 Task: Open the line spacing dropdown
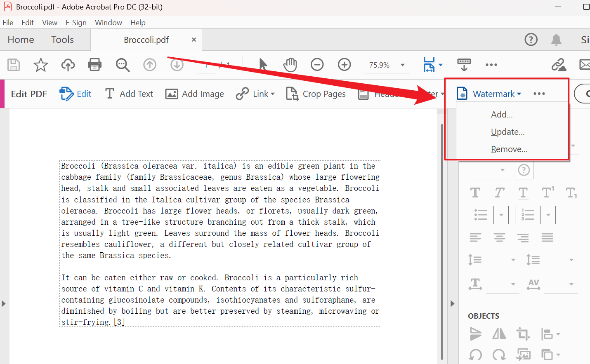[513, 260]
